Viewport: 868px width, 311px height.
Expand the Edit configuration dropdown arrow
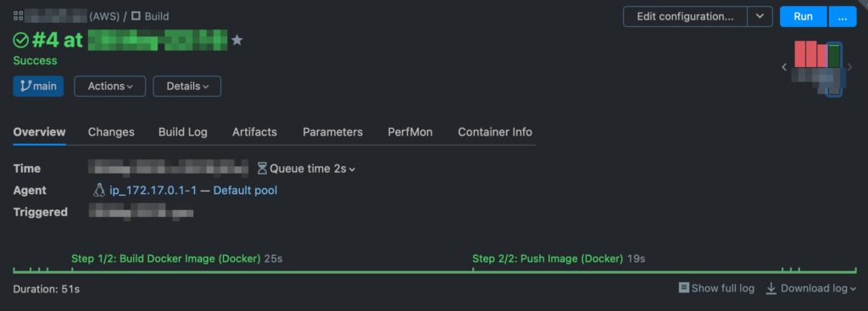coord(759,17)
